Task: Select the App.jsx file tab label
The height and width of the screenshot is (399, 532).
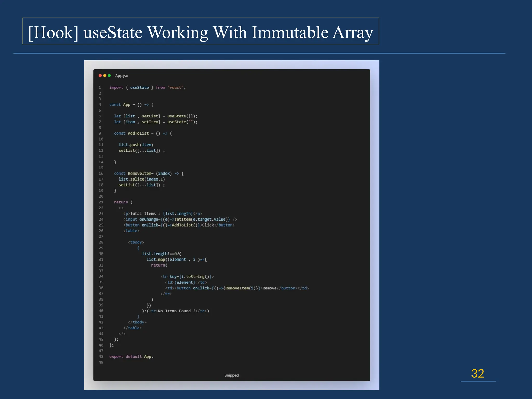Action: (x=121, y=76)
